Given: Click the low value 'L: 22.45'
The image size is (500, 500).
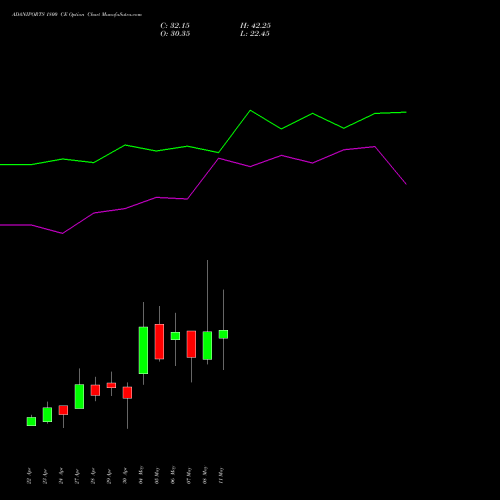Looking at the screenshot, I should click(255, 34).
